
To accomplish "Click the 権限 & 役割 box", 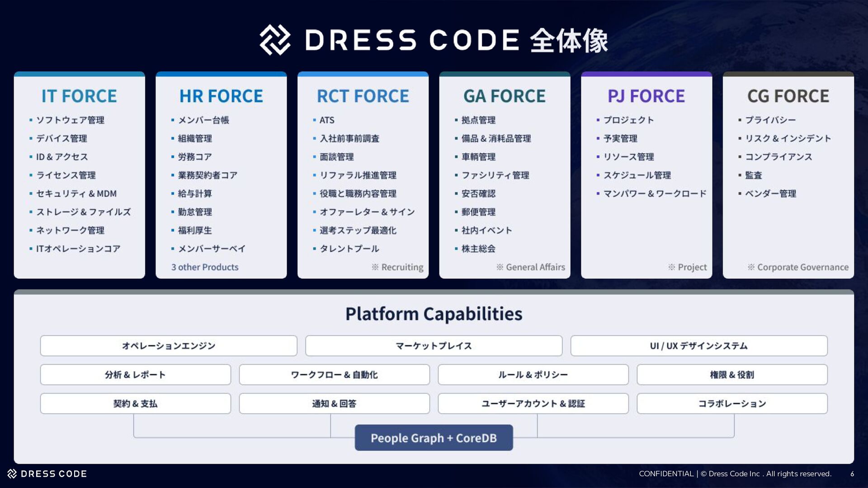I will click(732, 375).
